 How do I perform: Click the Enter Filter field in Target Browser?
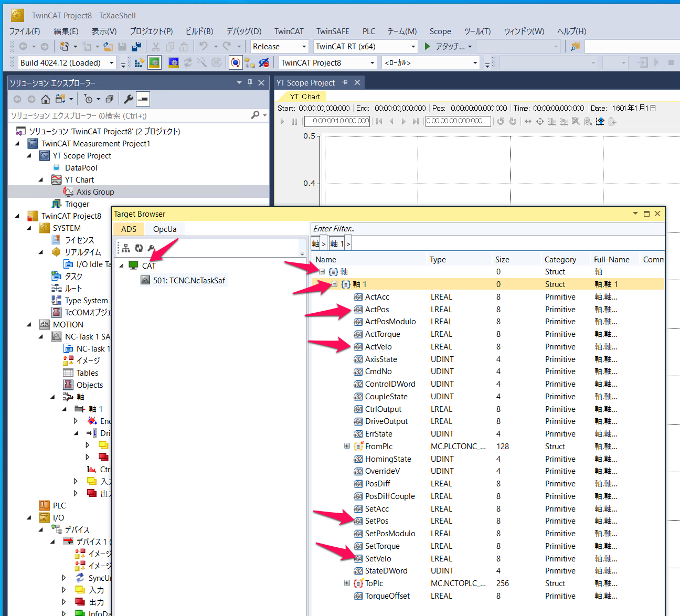point(487,229)
